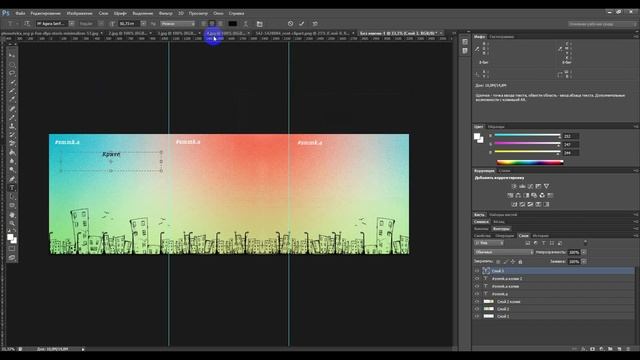Hide the Слой 1 layer
Screen dimensions: 640x360
[x=477, y=316]
